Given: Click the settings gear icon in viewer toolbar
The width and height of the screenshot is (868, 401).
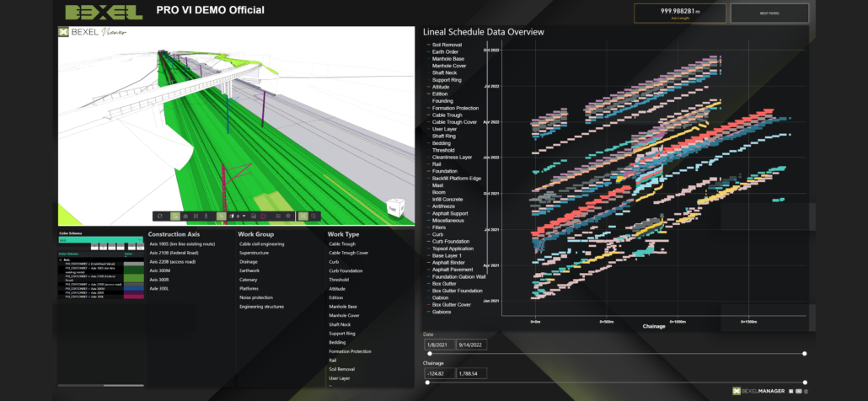Looking at the screenshot, I should click(x=288, y=216).
